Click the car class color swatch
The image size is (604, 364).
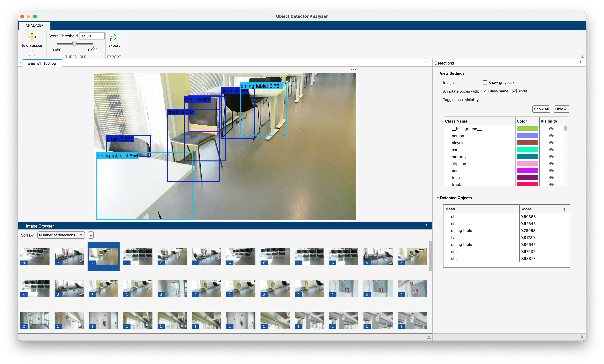click(528, 150)
